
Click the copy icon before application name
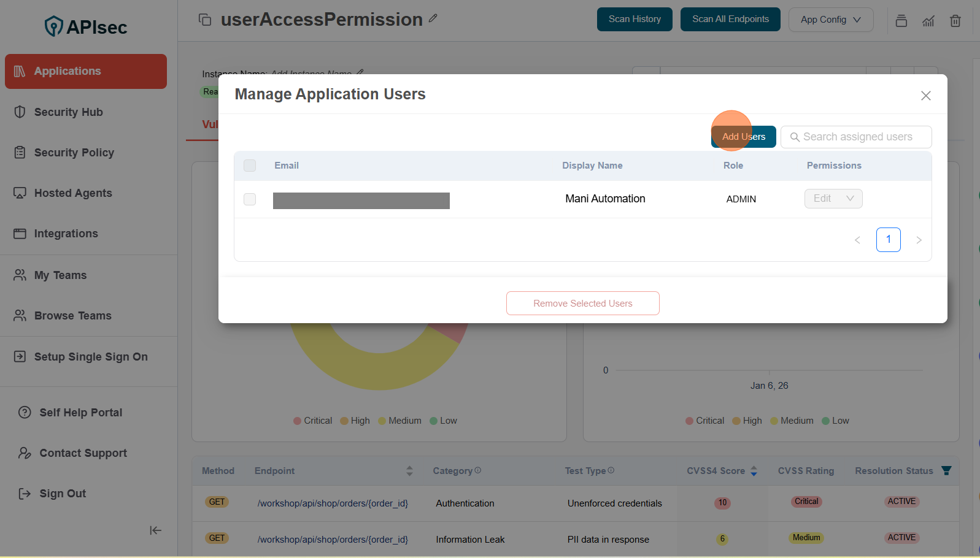click(x=205, y=20)
